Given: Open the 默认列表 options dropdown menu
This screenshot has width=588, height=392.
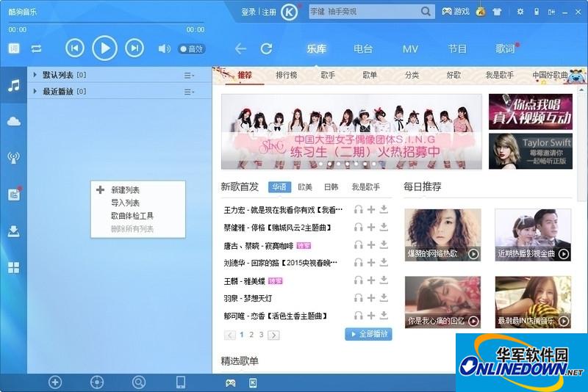Looking at the screenshot, I should [189, 76].
